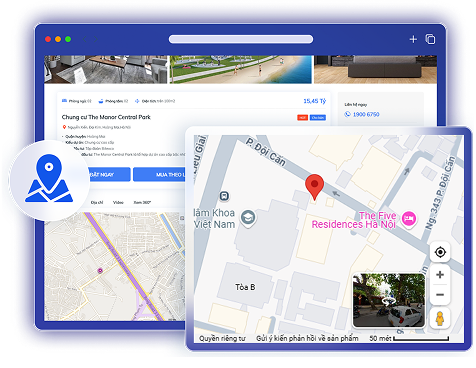Click Gửi ý kiến phản hồi về sản phẩm
Screen dimensions: 476x368
pos(307,338)
